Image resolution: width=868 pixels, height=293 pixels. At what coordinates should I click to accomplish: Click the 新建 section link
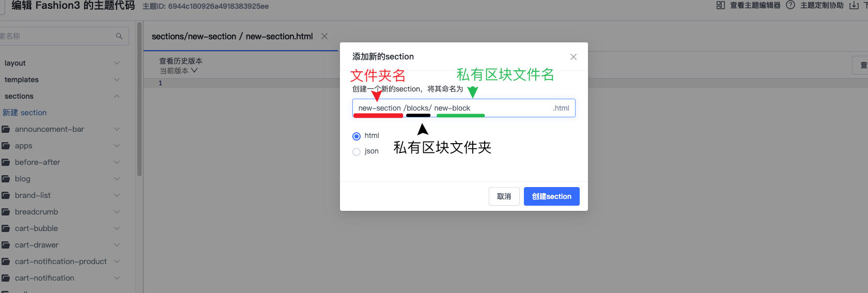tap(25, 113)
